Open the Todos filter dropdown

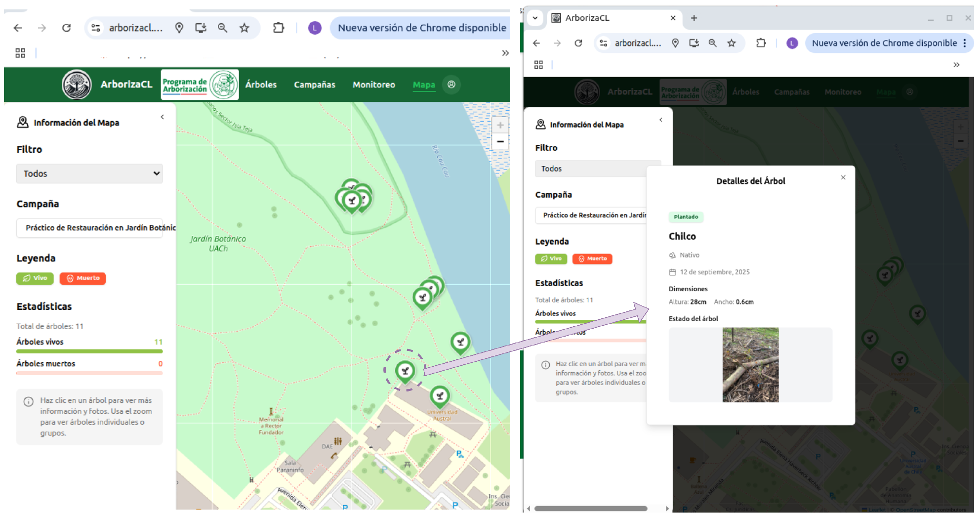(89, 173)
